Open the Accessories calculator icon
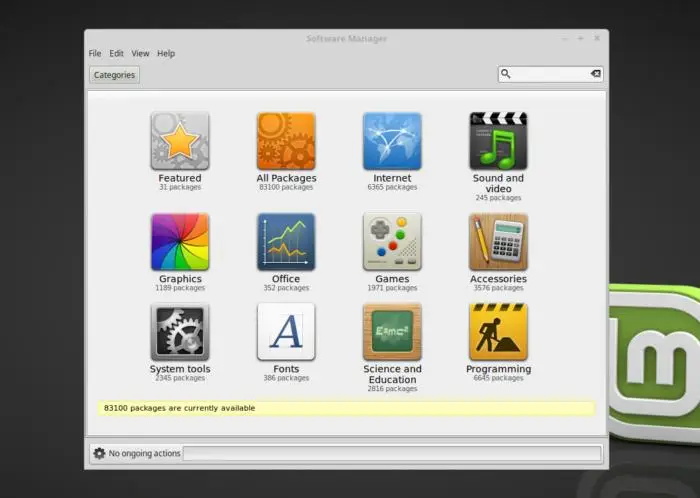Image resolution: width=700 pixels, height=498 pixels. click(498, 242)
